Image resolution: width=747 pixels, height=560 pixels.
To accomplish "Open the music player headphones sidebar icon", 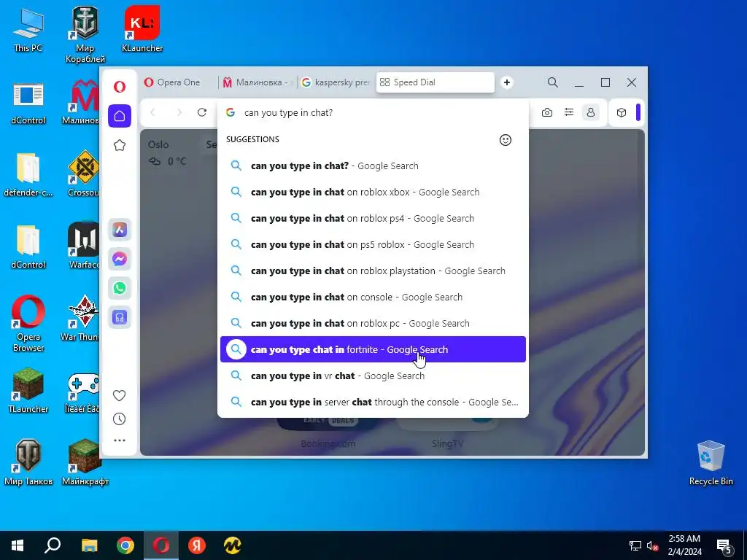I will tap(120, 317).
